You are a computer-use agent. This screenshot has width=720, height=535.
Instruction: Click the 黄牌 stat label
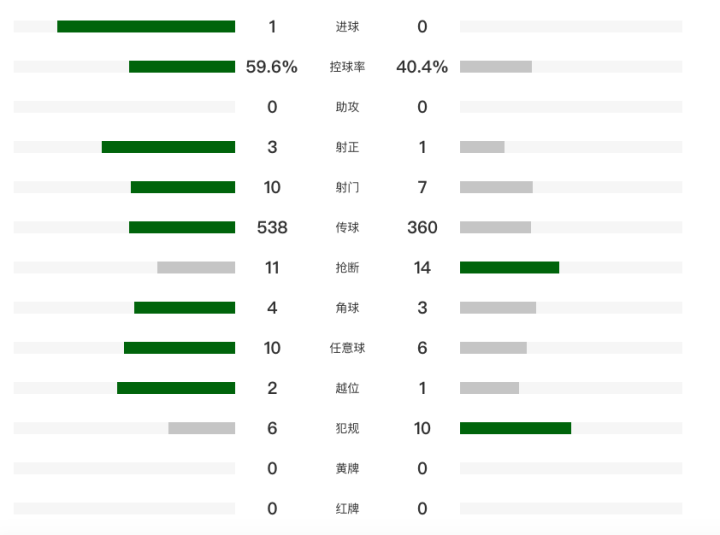click(x=347, y=468)
